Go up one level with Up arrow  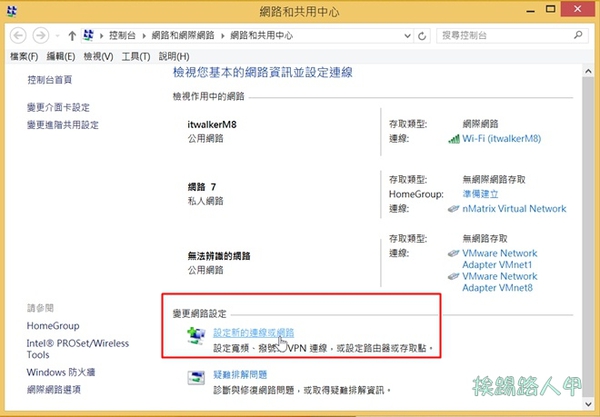[x=72, y=36]
